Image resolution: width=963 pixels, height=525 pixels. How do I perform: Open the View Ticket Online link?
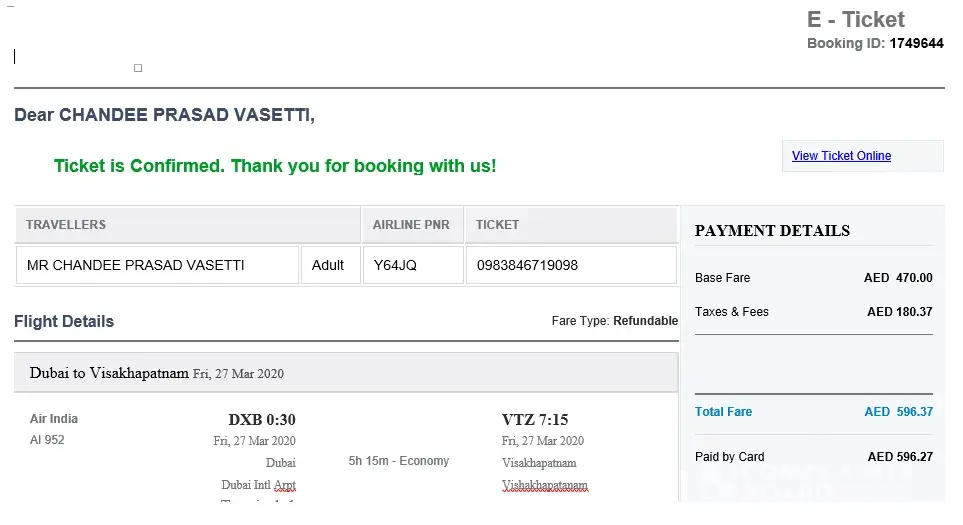point(841,156)
